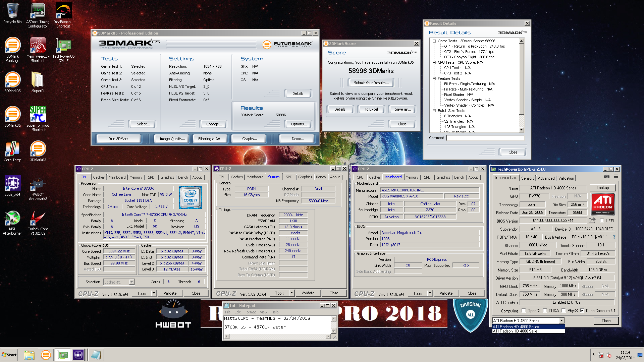Collapse Feature Tests tree node
Viewport: 644px width, 362px height.
tap(434, 78)
